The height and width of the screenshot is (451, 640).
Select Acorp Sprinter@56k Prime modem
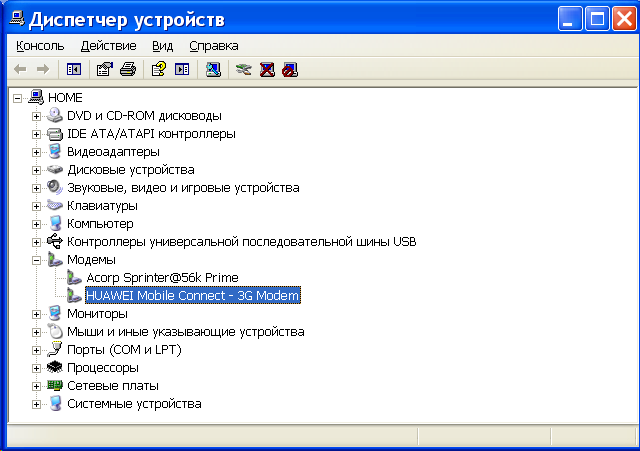(162, 278)
